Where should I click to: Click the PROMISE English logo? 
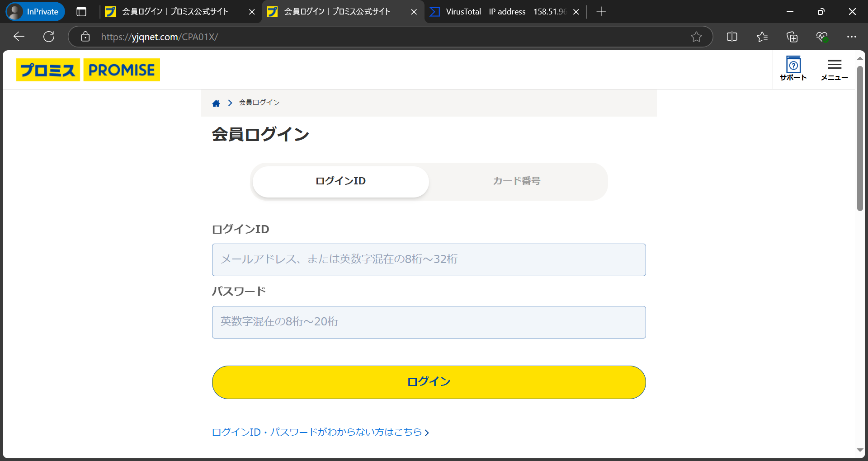[122, 70]
